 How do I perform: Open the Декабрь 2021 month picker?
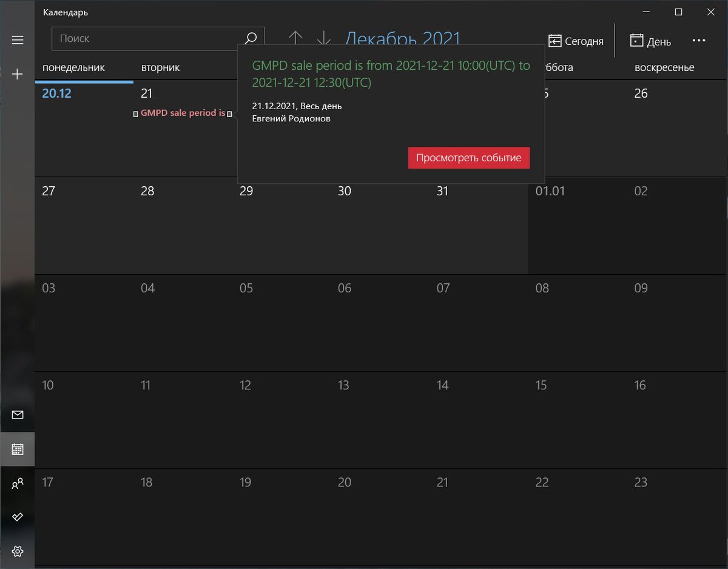click(403, 38)
